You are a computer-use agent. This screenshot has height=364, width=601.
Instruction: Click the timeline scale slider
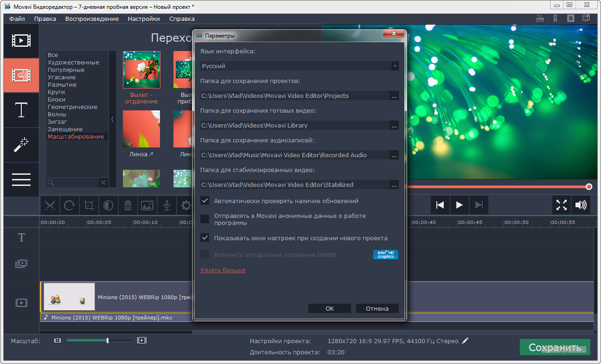tap(99, 340)
